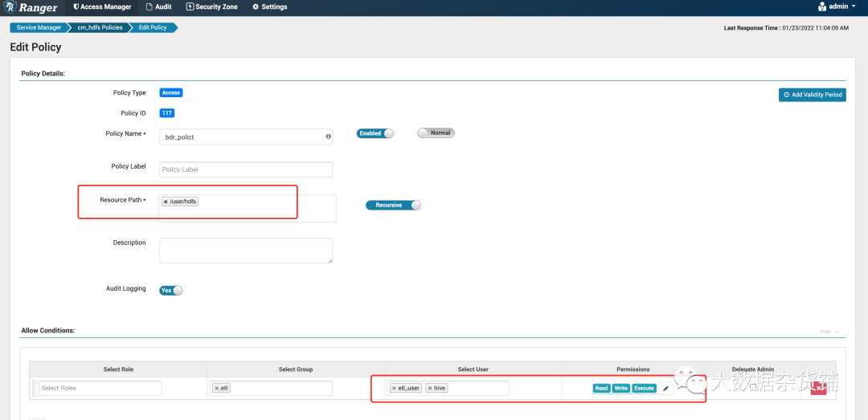Open the Access Manager menu
The width and height of the screenshot is (868, 420).
coord(102,7)
